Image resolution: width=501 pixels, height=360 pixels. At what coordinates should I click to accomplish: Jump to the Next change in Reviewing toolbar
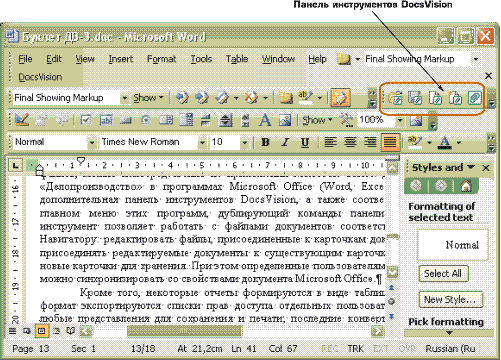pyautogui.click(x=201, y=98)
